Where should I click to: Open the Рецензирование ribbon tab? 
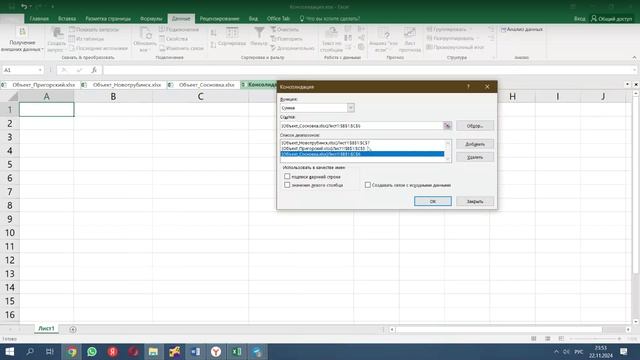[219, 19]
